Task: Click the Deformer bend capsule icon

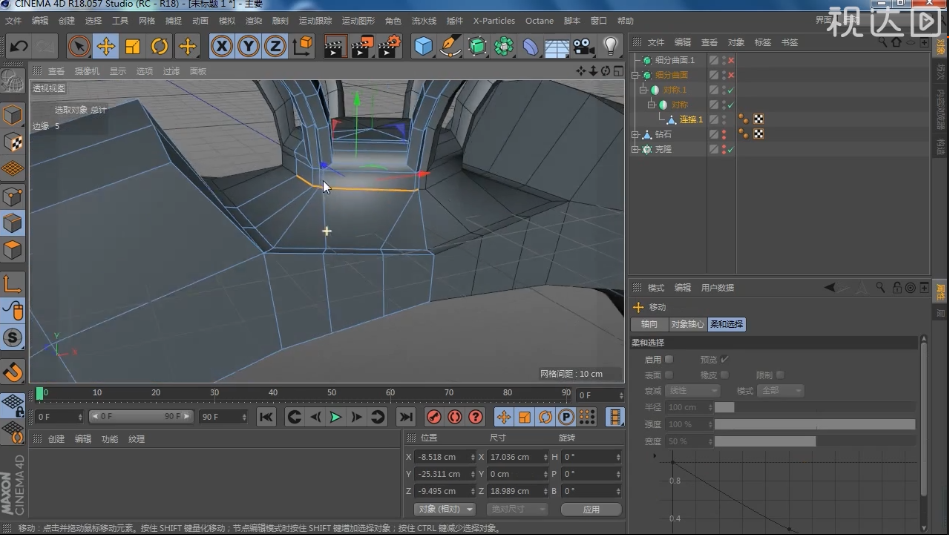Action: [530, 46]
